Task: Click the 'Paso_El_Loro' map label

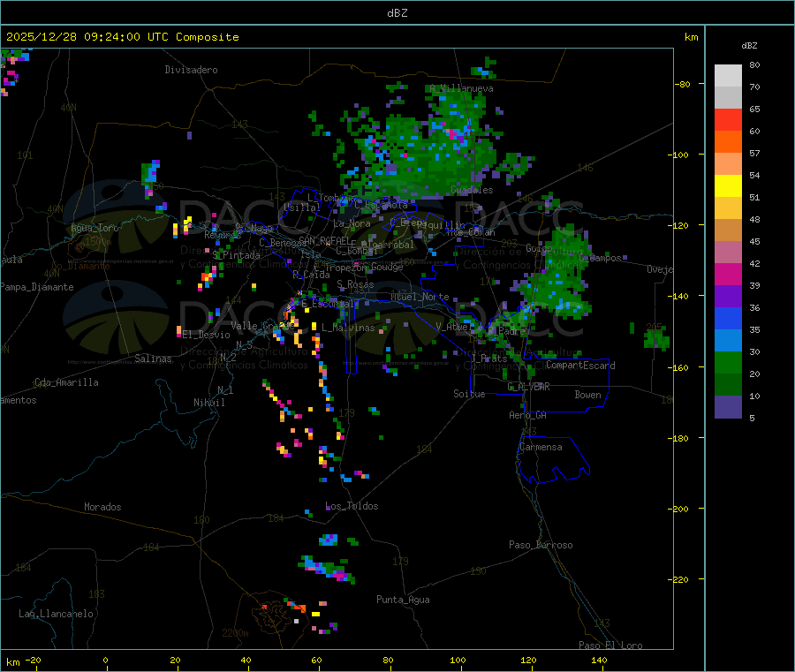Action: click(610, 646)
